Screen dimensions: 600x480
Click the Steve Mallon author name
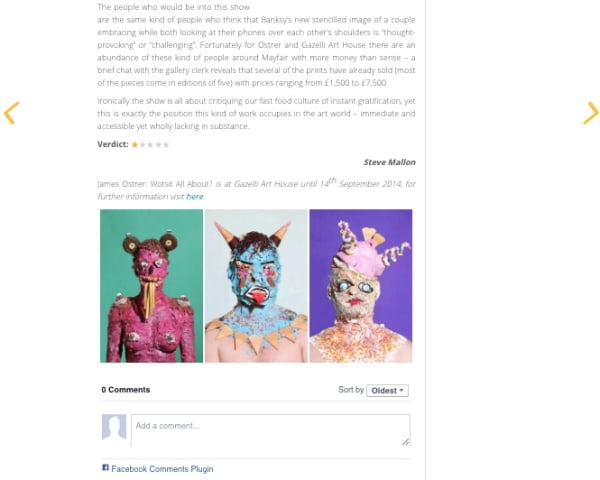390,162
